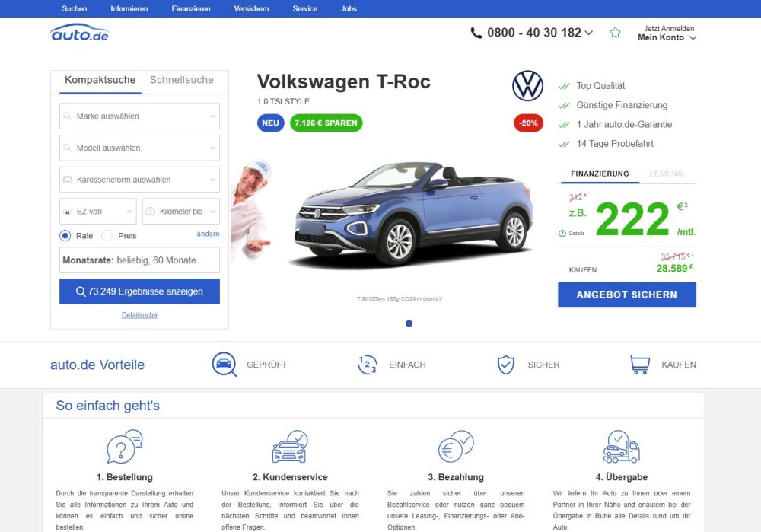Click the Sicher shield checkmark icon
Viewport: 761px width, 532px height.
[x=506, y=365]
